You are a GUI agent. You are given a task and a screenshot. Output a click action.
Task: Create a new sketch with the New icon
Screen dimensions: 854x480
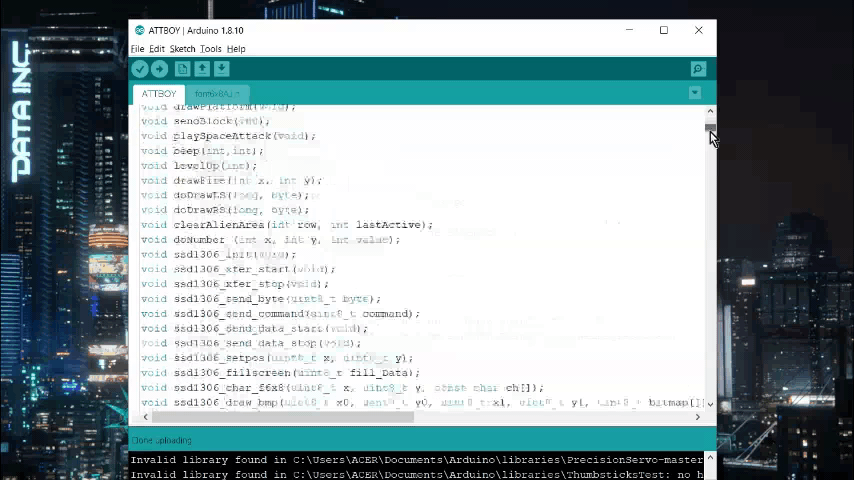click(182, 69)
